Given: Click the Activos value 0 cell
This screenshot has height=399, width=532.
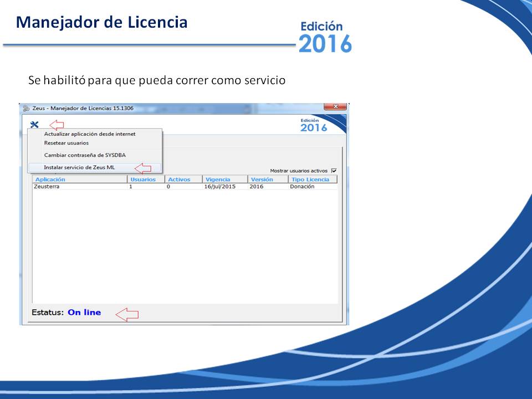Looking at the screenshot, I should pyautogui.click(x=168, y=187).
